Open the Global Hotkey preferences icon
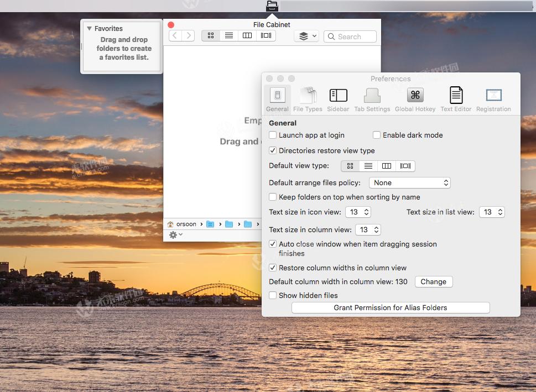The width and height of the screenshot is (536, 392). pos(414,95)
